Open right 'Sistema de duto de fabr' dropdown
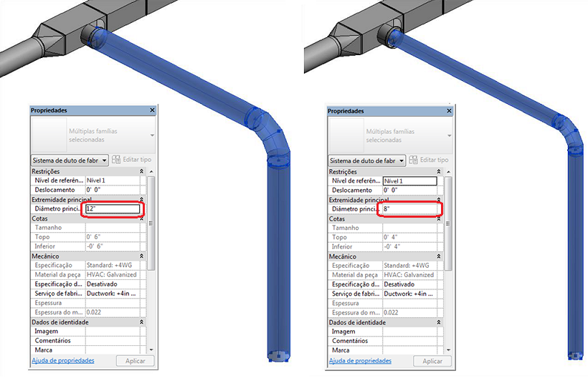Viewport: 588px width, 381px height. (366, 160)
